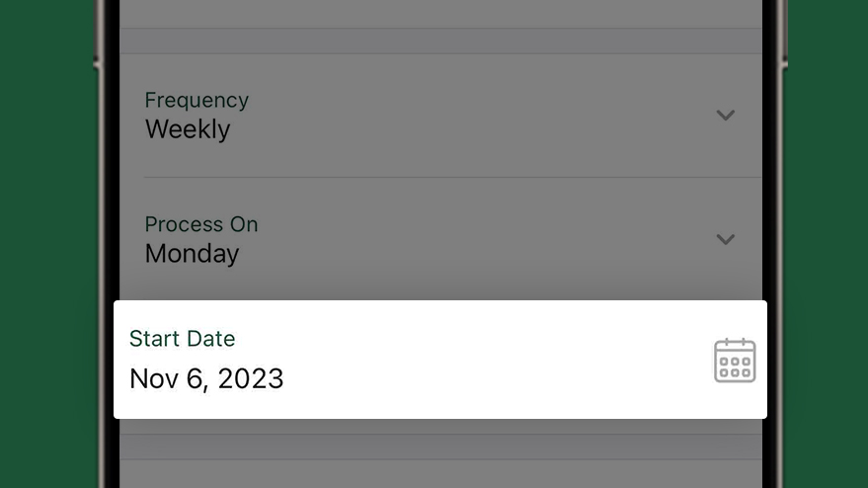Tap dimmed row at very top of phone screen
Viewport: 868px width, 488px height.
440,14
